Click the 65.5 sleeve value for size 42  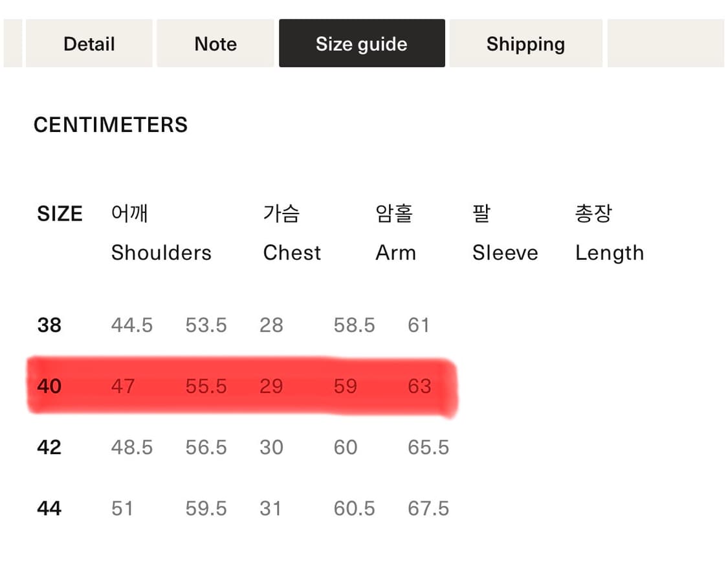pos(428,447)
